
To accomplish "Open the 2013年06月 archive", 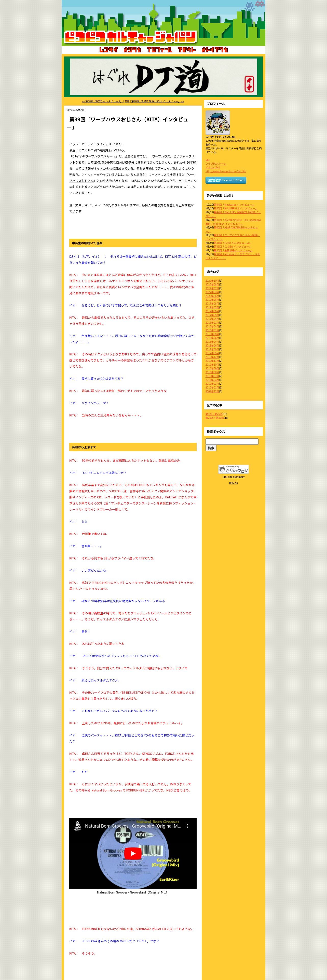I will [212, 345].
